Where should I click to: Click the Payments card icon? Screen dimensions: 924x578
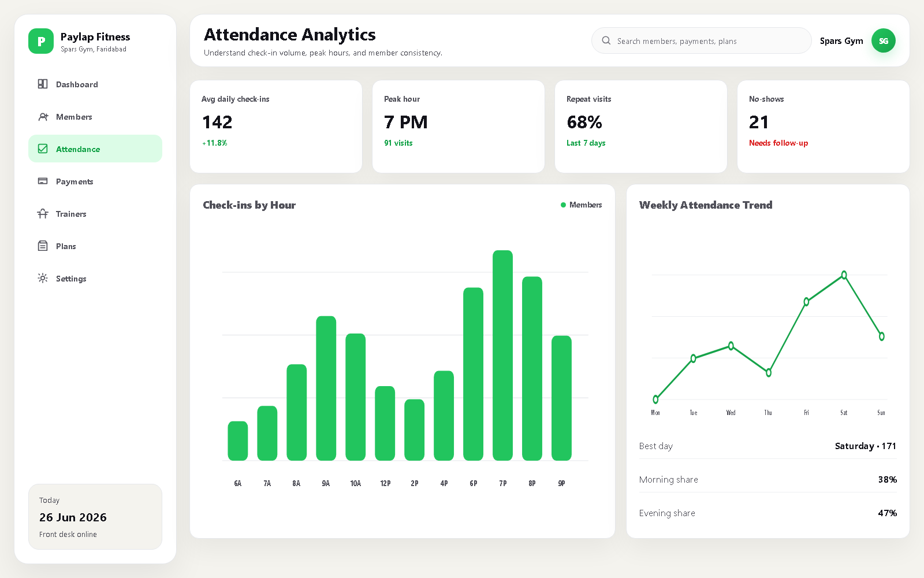43,181
